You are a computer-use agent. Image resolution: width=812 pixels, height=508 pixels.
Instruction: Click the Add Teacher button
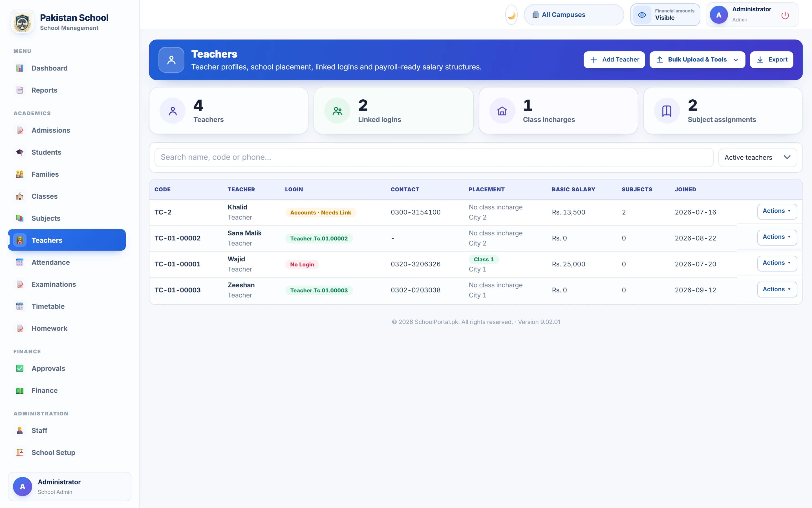point(614,60)
